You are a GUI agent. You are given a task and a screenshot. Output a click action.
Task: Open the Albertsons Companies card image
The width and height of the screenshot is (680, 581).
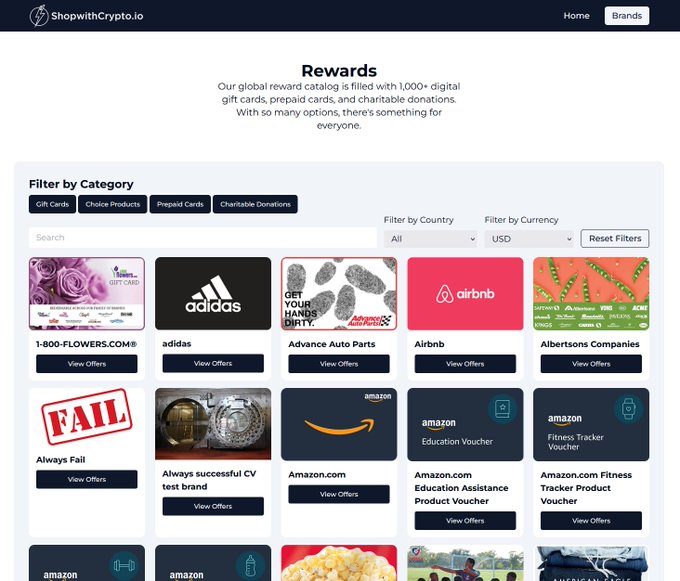coord(591,294)
